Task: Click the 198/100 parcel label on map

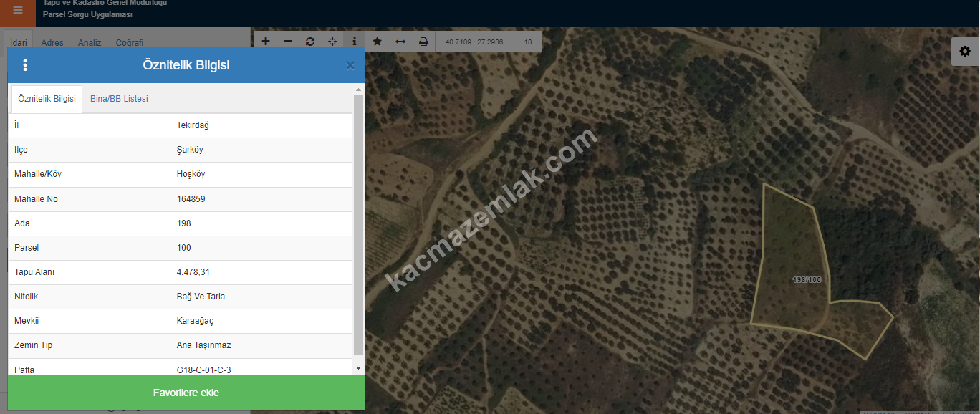Action: (x=807, y=280)
